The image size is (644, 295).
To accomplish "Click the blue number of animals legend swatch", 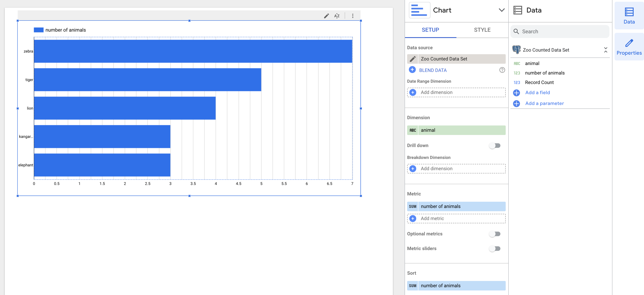I will 38,30.
